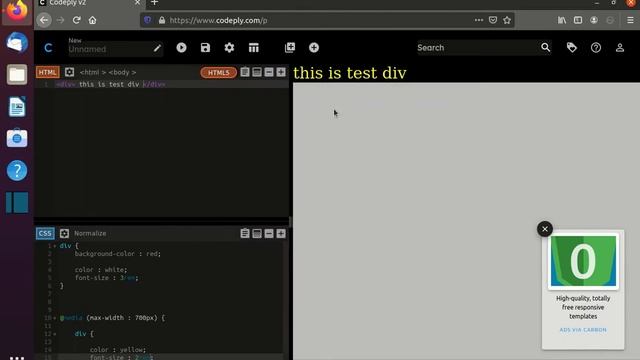
Task: Open the page actions three-dot menu
Action: (479, 20)
